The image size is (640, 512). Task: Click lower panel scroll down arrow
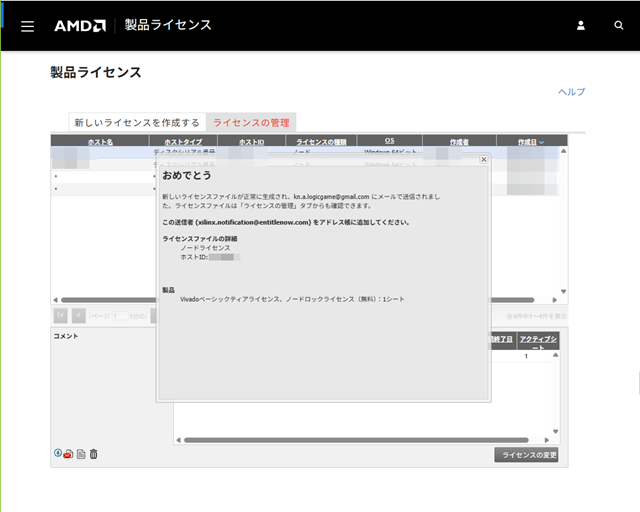pos(556,432)
